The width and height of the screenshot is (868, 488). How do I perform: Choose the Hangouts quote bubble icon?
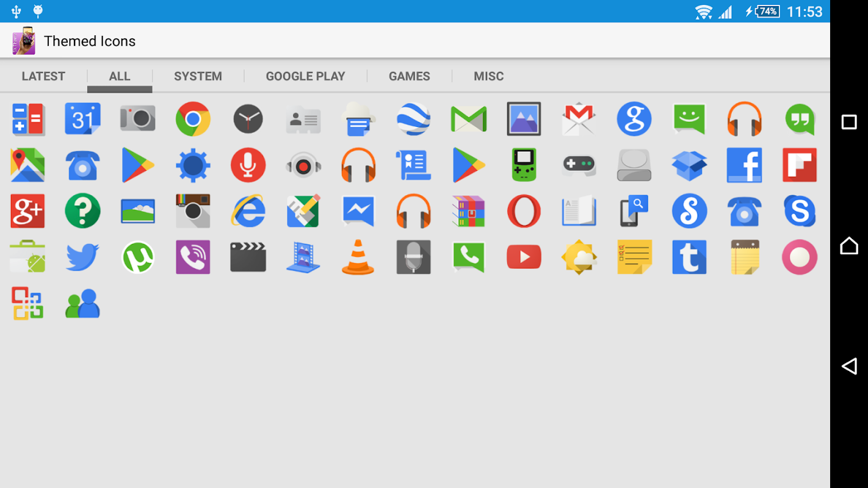[800, 119]
